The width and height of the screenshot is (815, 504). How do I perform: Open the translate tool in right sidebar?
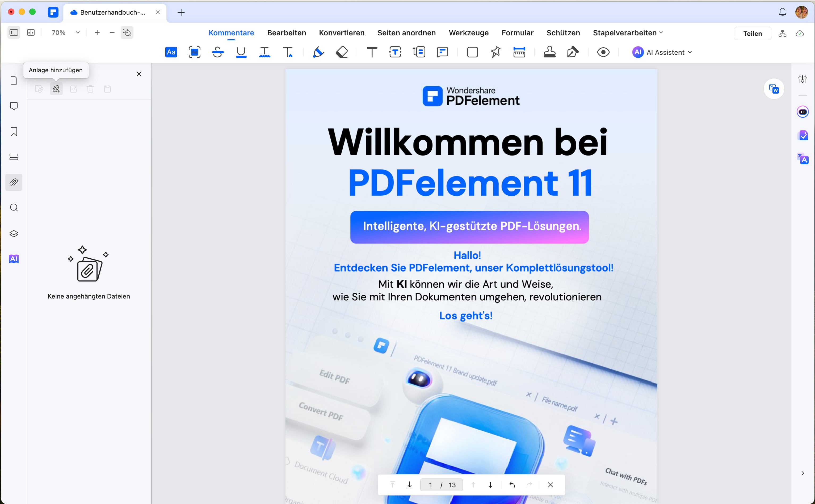(803, 159)
